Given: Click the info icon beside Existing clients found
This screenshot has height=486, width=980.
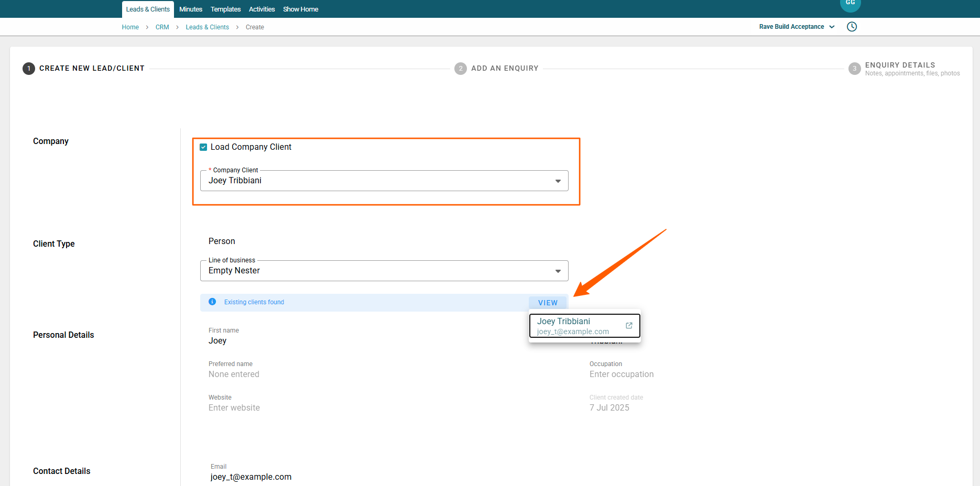Looking at the screenshot, I should [212, 302].
